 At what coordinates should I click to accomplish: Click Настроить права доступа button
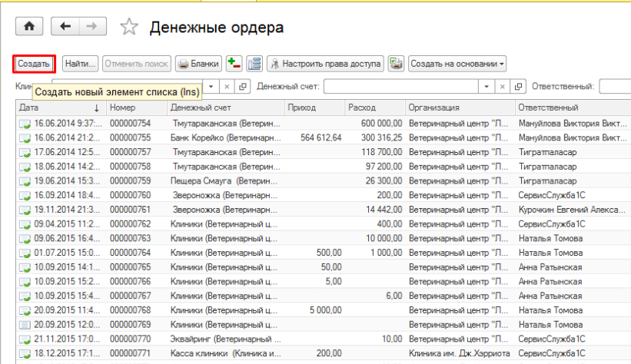[324, 64]
